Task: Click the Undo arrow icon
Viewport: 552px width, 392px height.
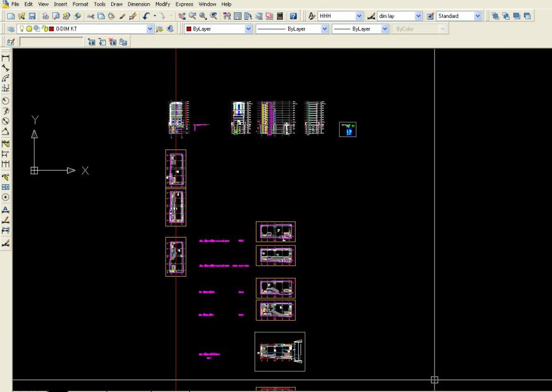Action: [147, 16]
